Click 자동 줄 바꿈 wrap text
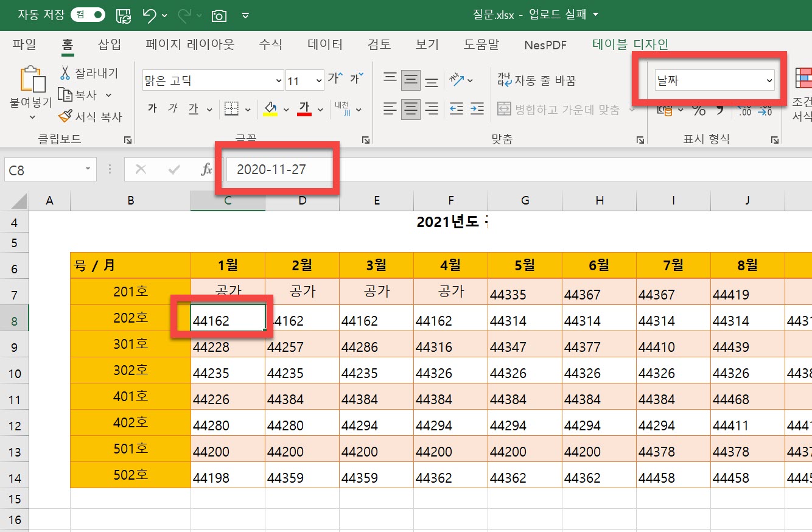Screen dimensions: 812x532 tap(536, 80)
